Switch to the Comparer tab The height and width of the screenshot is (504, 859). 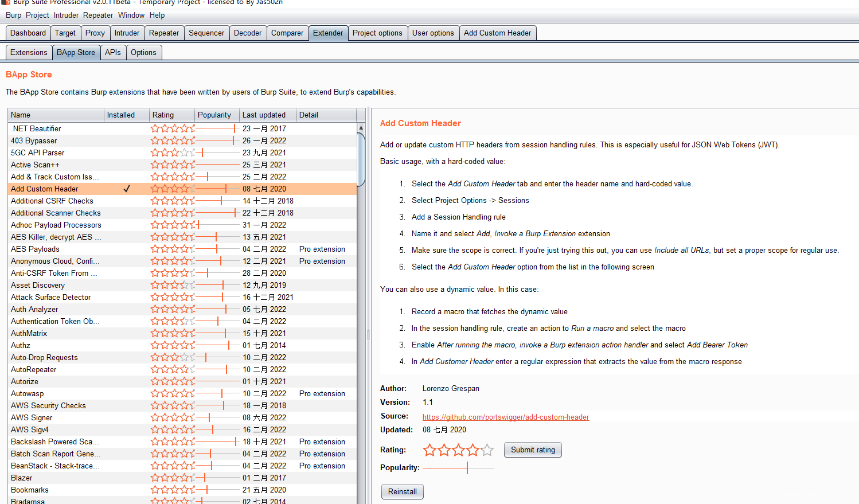pos(287,33)
